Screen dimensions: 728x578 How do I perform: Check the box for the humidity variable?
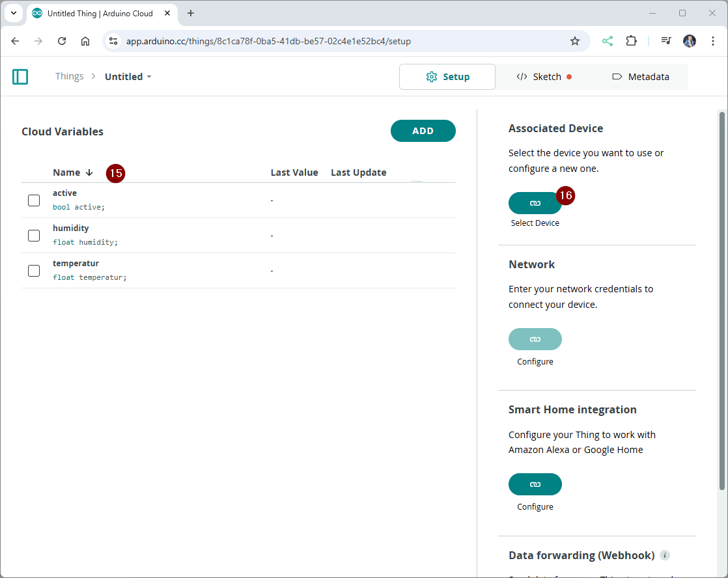point(34,236)
